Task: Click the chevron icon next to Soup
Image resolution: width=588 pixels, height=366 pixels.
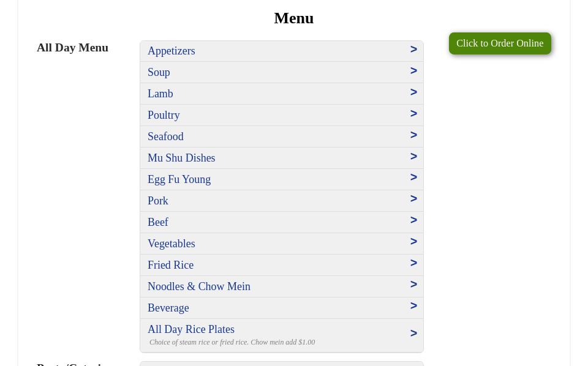Action: click(413, 71)
